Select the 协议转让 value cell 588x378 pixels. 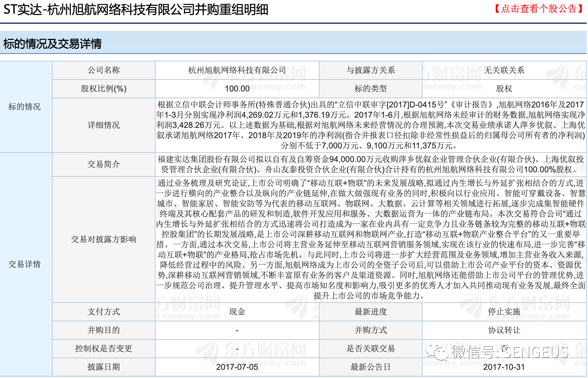pos(504,330)
